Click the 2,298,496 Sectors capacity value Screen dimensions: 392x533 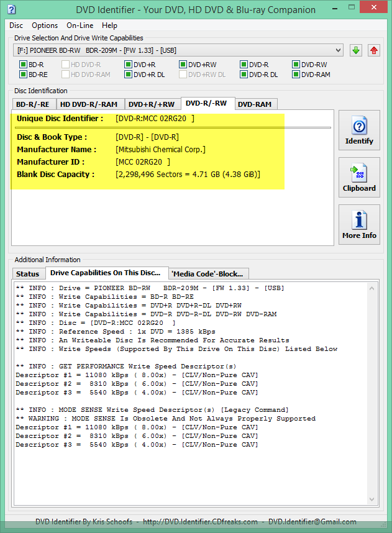[188, 175]
